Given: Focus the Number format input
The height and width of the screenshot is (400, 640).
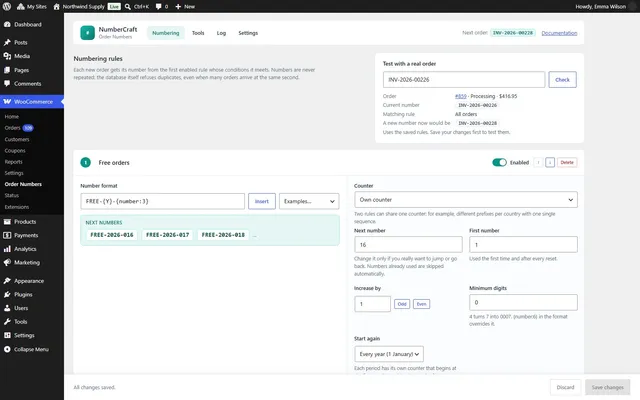Looking at the screenshot, I should coord(162,201).
